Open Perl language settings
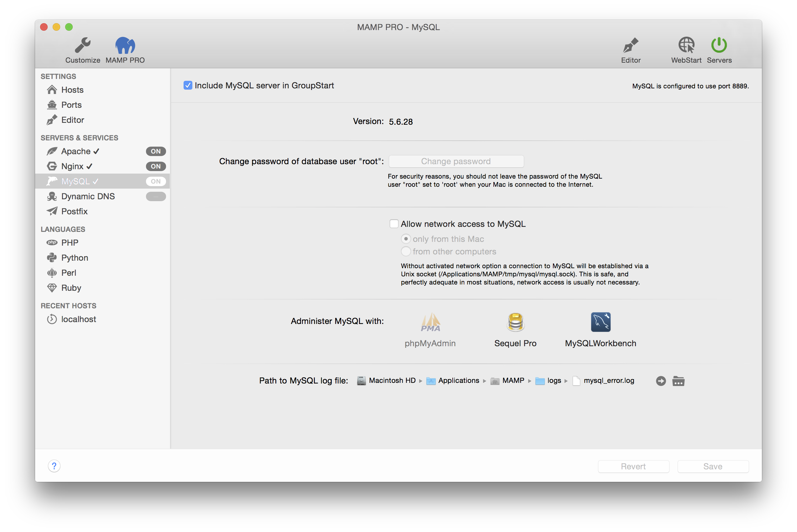Viewport: 797px width, 532px height. pyautogui.click(x=102, y=273)
